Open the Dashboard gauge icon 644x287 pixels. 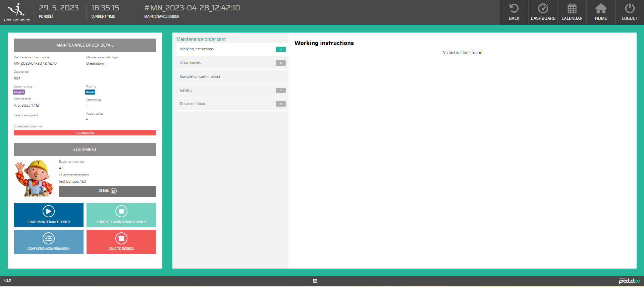pyautogui.click(x=543, y=9)
